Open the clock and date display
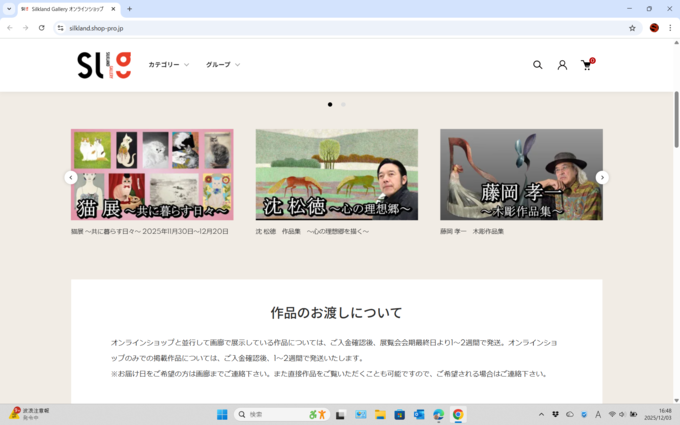 click(658, 415)
